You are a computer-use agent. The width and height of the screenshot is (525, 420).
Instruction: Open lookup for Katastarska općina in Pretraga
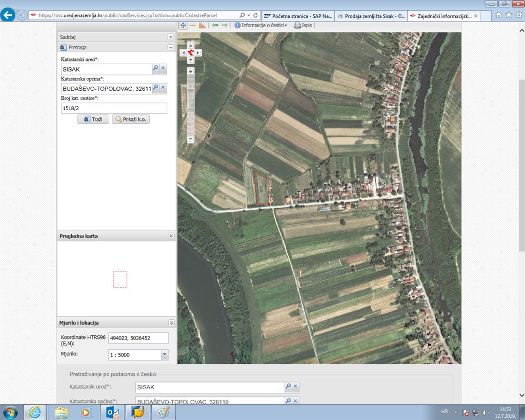(156, 88)
